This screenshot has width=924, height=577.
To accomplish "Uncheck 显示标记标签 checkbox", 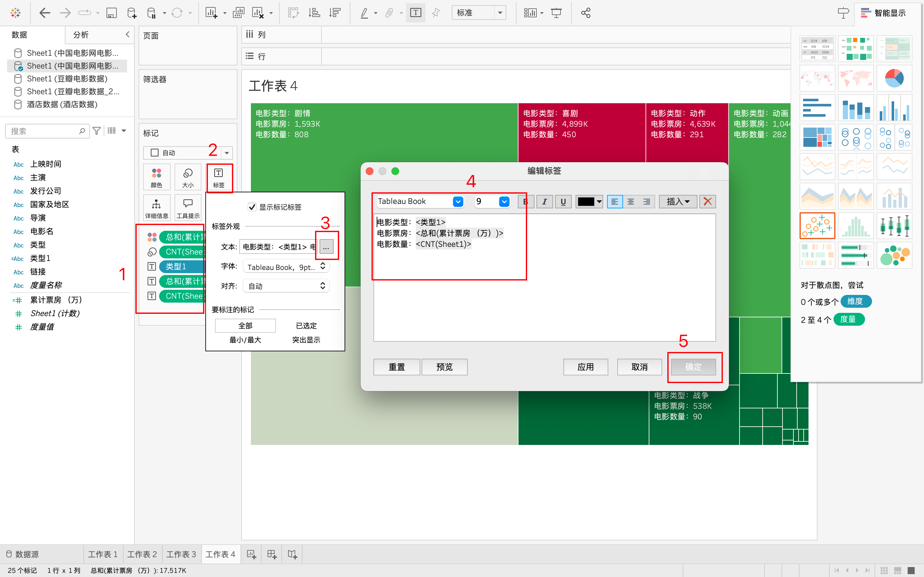I will pos(252,207).
